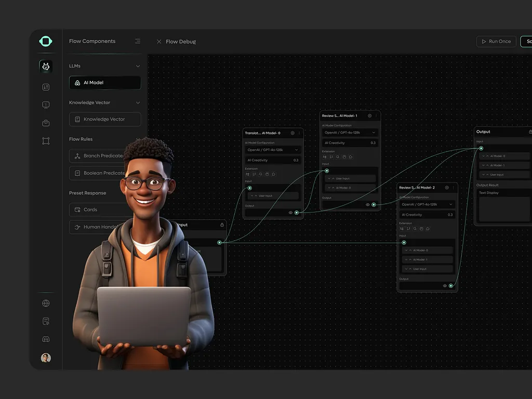Click the input port on the Output node
Image resolution: width=532 pixels, height=399 pixels.
(x=481, y=148)
